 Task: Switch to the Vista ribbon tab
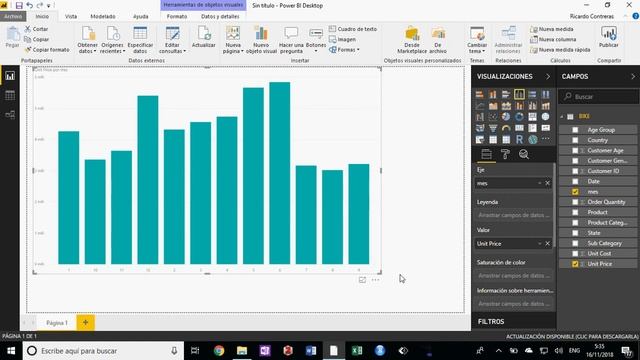pos(71,16)
